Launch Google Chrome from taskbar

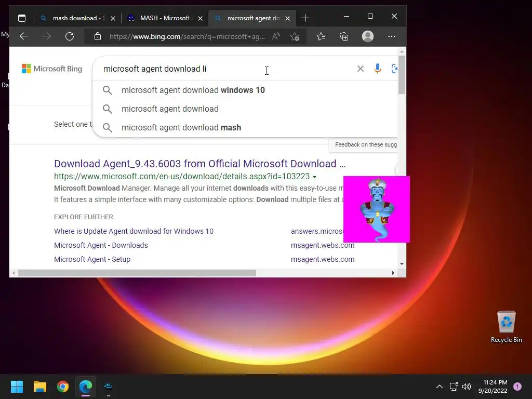(63, 387)
